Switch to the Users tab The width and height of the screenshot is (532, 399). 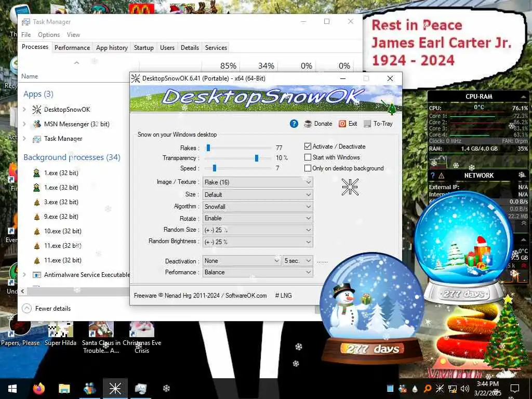(167, 48)
